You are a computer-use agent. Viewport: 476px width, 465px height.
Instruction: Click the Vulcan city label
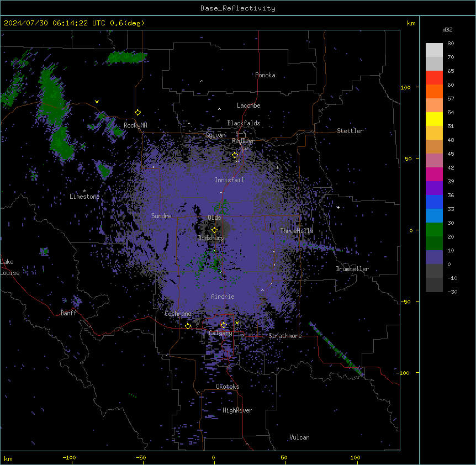coord(299,437)
